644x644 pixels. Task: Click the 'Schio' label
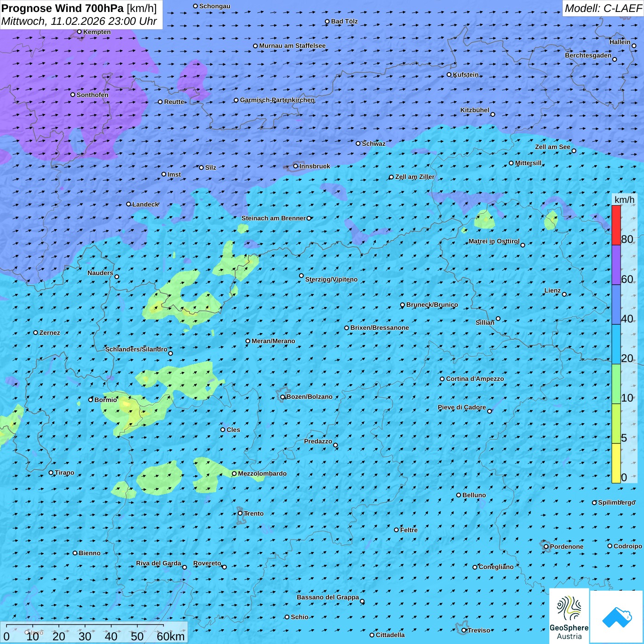point(299,617)
